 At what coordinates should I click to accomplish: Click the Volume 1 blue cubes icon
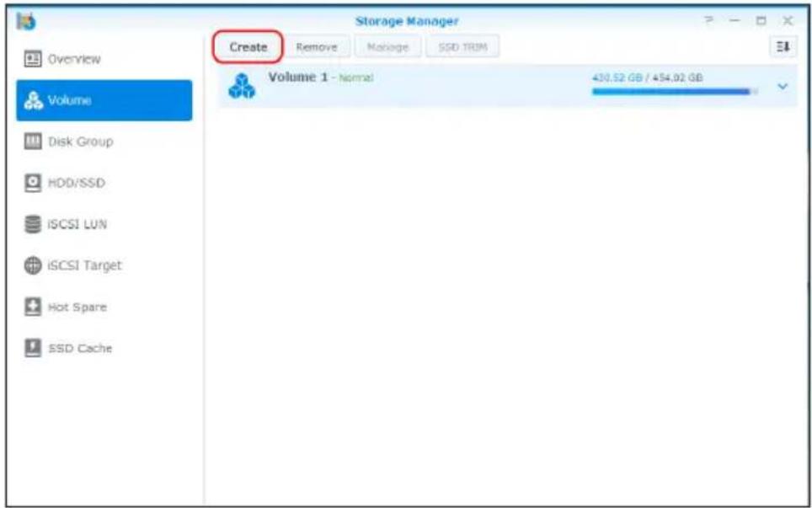[242, 86]
